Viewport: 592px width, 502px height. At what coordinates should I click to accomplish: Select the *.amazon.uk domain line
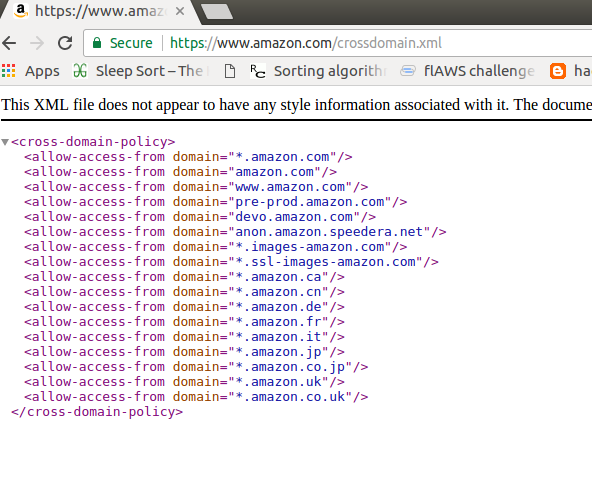(185, 382)
